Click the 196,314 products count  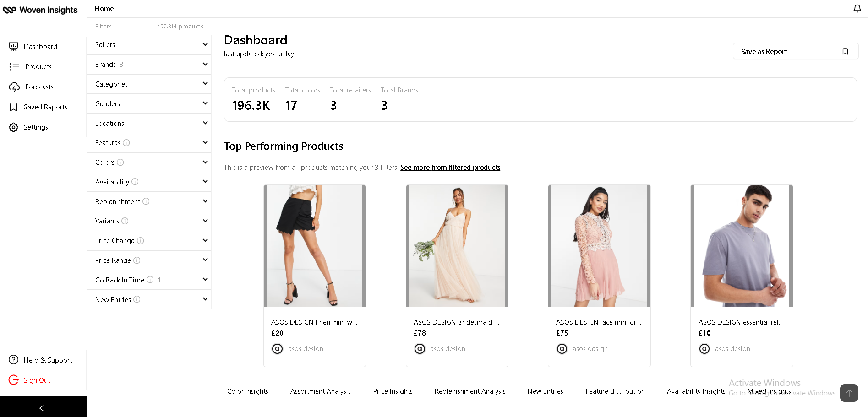(180, 27)
